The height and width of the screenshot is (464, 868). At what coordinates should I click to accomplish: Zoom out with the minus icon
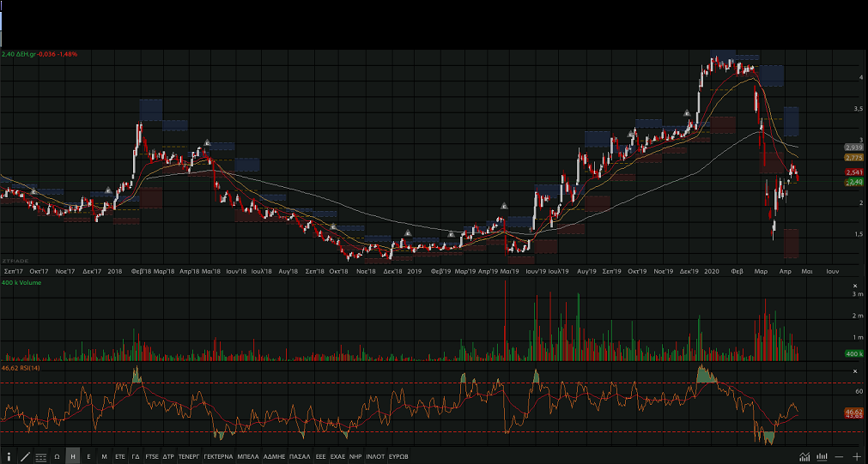(839, 456)
